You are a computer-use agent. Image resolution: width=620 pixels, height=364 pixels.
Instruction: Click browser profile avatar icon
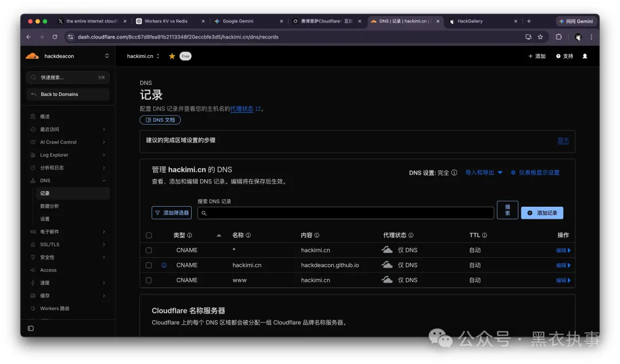578,37
